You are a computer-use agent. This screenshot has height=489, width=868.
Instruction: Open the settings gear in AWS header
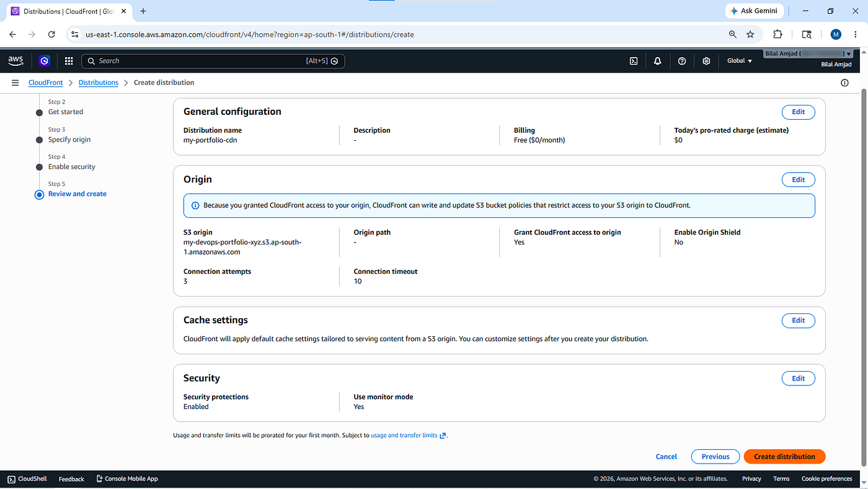(x=706, y=61)
